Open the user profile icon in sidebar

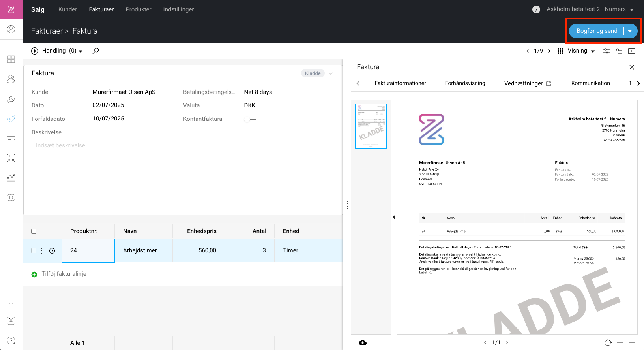pos(11,29)
